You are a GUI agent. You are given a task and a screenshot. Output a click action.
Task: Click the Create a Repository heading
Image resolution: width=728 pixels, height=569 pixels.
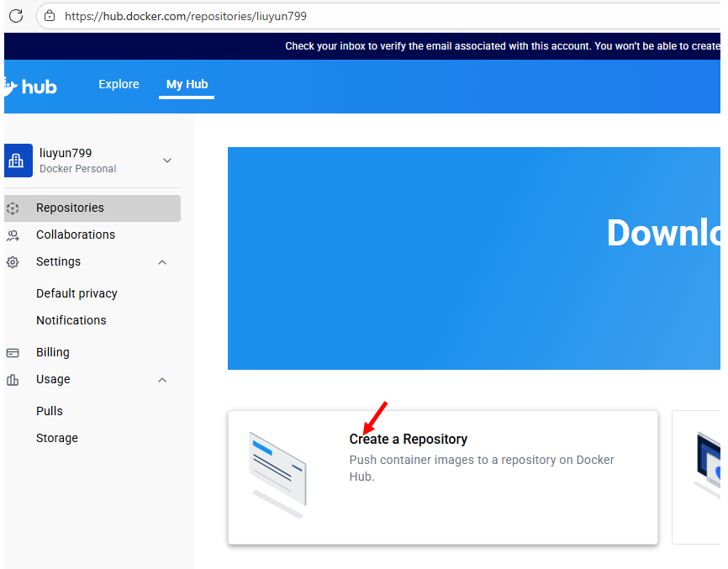[408, 439]
